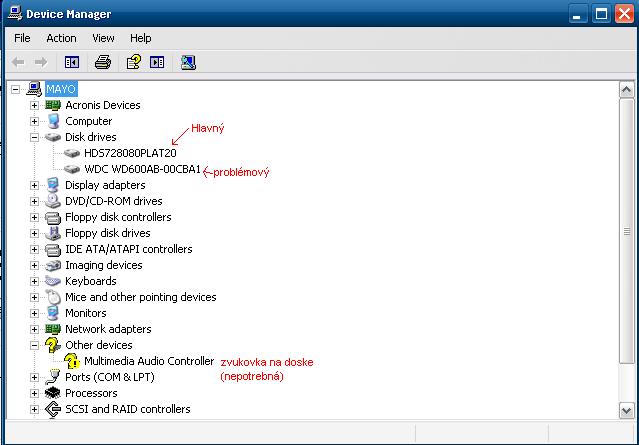The width and height of the screenshot is (639, 445).
Task: Maximize the Device Manager window
Action: [601, 14]
